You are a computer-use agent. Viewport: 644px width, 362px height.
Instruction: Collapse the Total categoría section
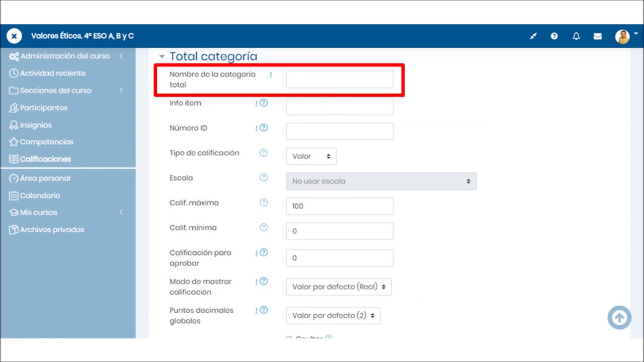point(162,57)
